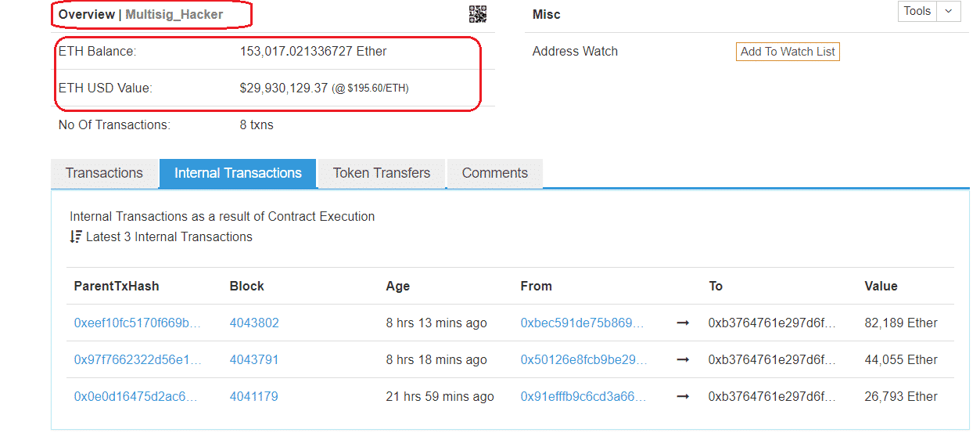Select the Internal Transactions tab

point(238,173)
